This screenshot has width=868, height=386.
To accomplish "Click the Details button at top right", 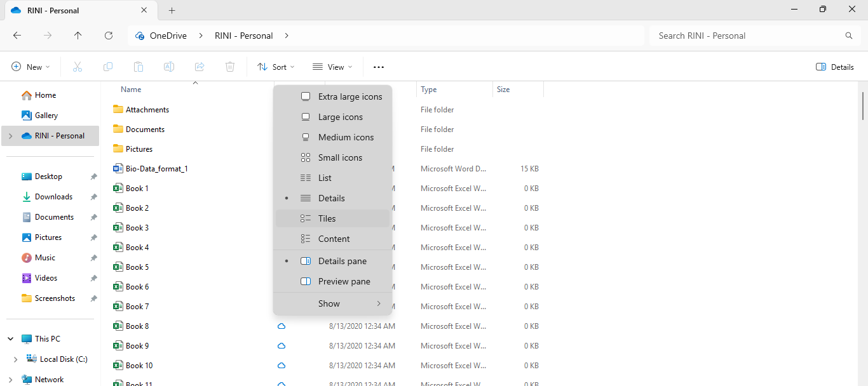I will tap(834, 67).
